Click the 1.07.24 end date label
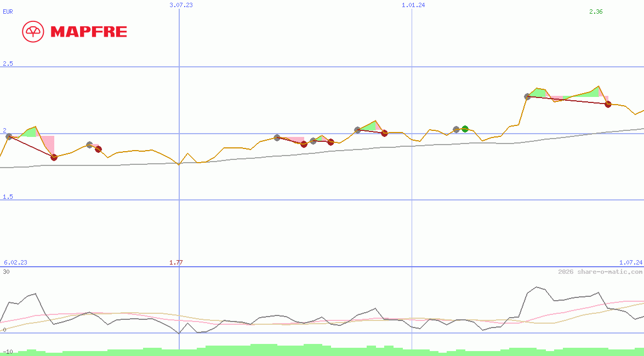 [630, 262]
